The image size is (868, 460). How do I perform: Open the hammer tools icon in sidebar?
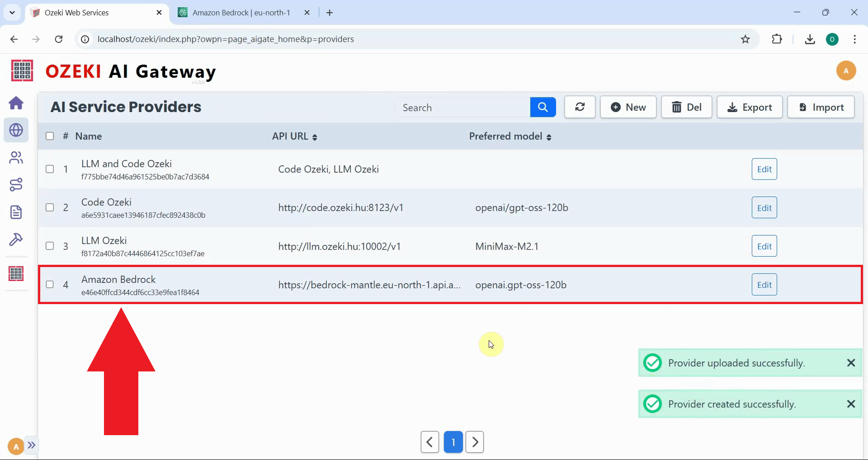[16, 239]
